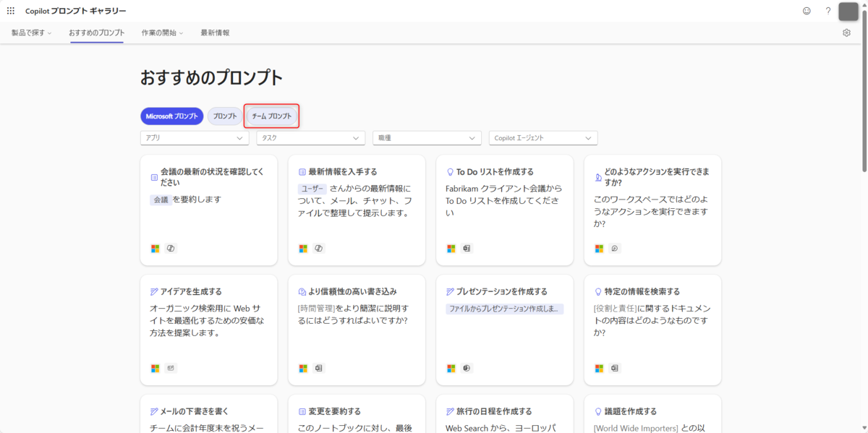Screen dimensions: 868x433
Task: Click the 会議 placeholder chip
Action: click(x=161, y=200)
